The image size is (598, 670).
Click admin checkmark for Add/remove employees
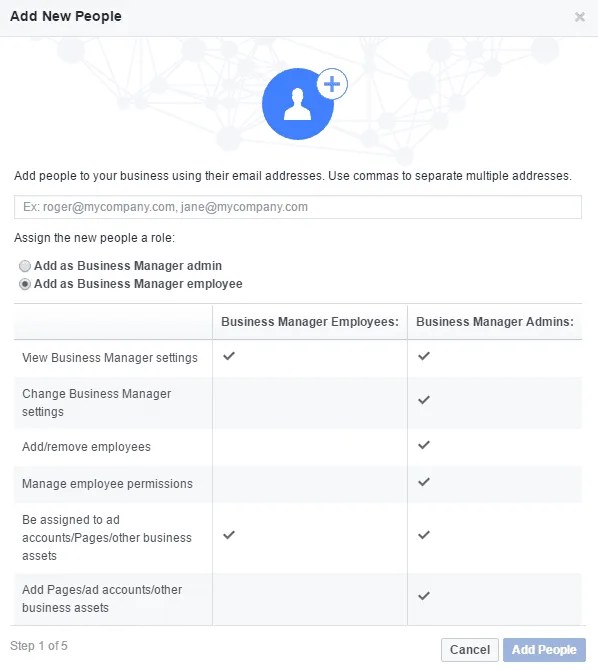424,445
